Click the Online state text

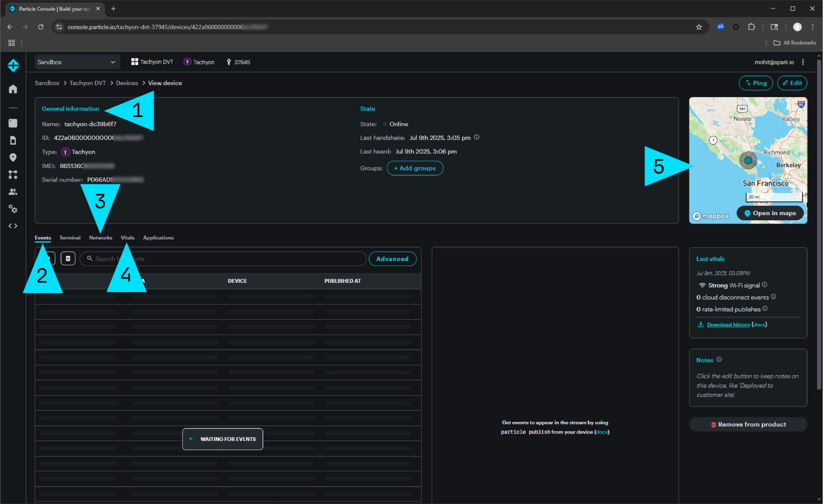pyautogui.click(x=399, y=124)
